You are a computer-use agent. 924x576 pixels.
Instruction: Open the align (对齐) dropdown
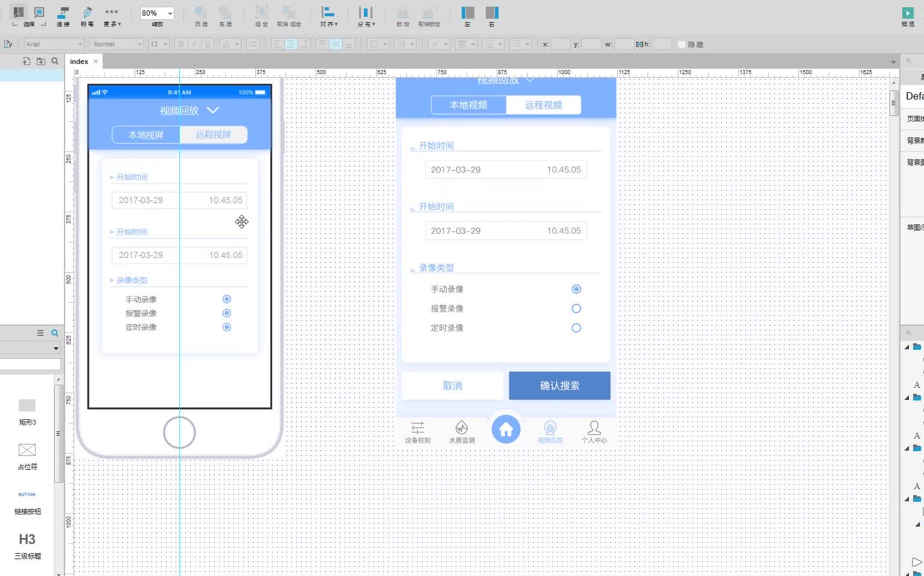pos(328,16)
